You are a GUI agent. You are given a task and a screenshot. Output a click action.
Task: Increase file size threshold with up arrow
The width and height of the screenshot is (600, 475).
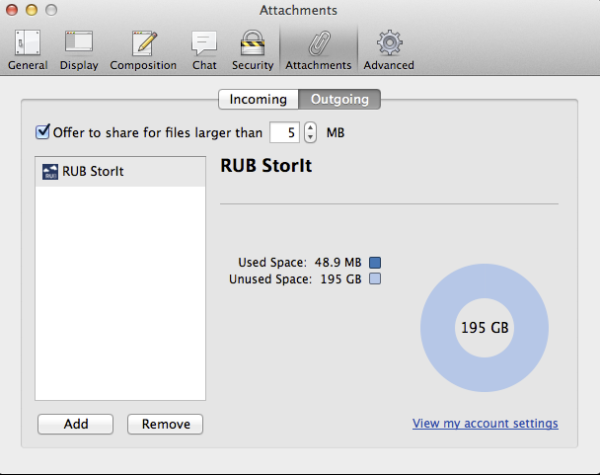point(310,127)
